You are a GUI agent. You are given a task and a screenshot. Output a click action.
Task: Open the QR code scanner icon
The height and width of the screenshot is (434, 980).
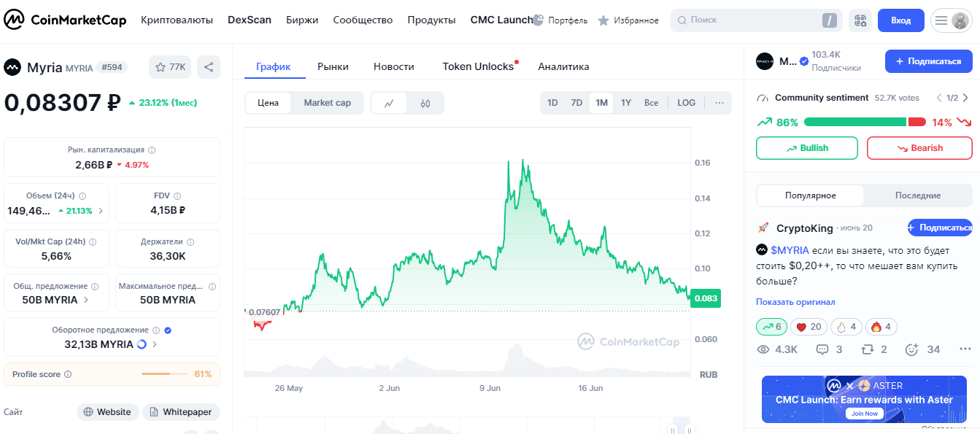[x=860, y=20]
